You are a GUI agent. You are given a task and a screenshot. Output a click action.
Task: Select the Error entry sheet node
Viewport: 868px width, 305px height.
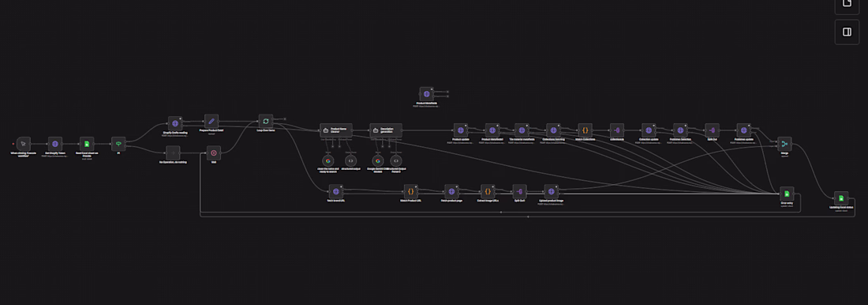(787, 194)
